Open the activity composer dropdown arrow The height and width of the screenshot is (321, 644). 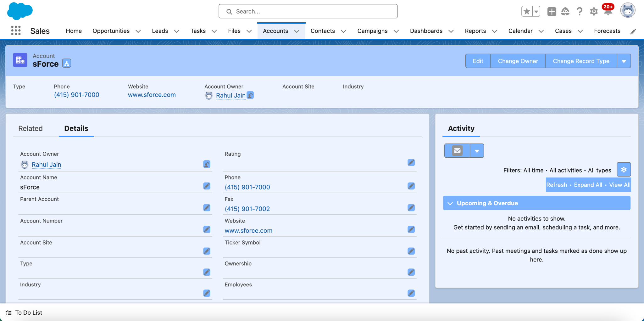coord(477,151)
